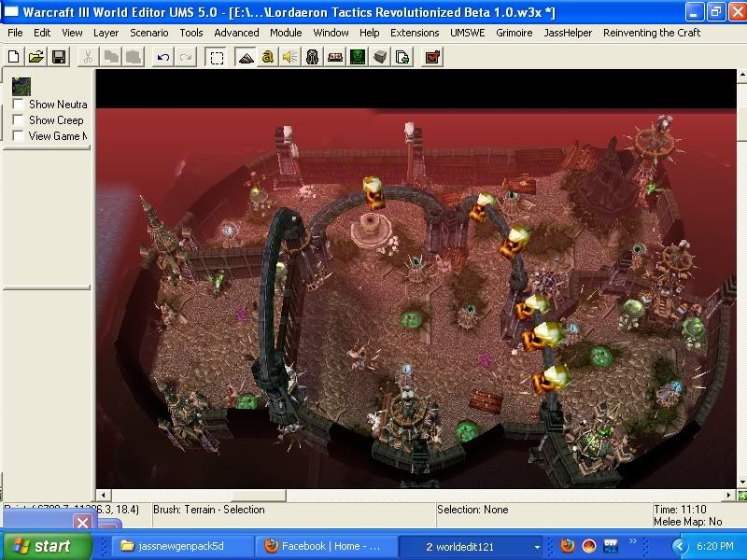Close the small window with red X
Image resolution: width=747 pixels, height=560 pixels.
(x=82, y=523)
